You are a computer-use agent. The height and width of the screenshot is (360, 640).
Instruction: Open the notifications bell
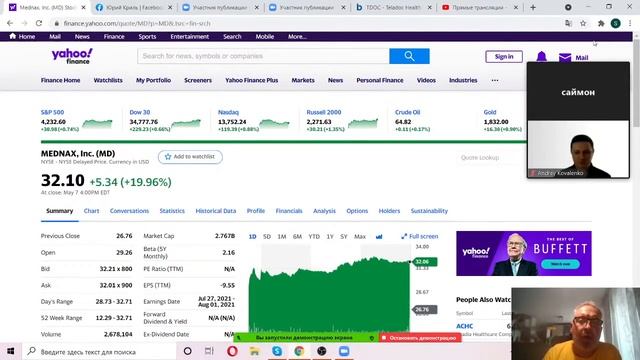pos(541,56)
